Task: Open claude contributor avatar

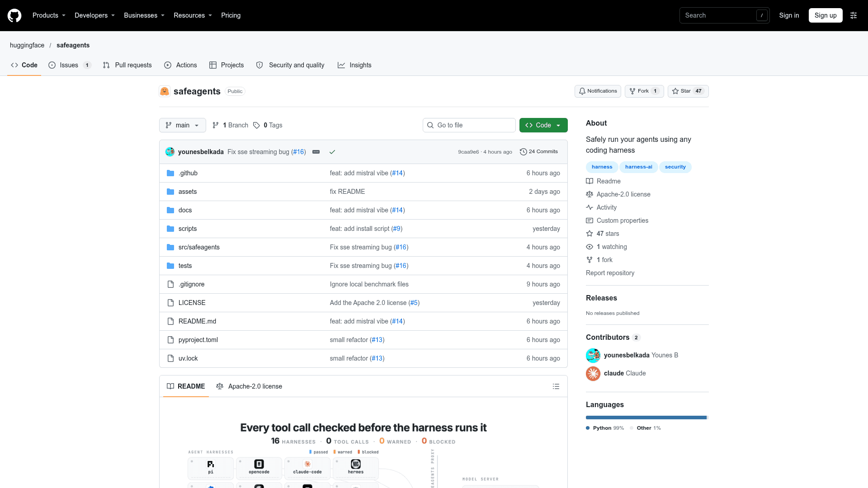Action: pyautogui.click(x=593, y=374)
